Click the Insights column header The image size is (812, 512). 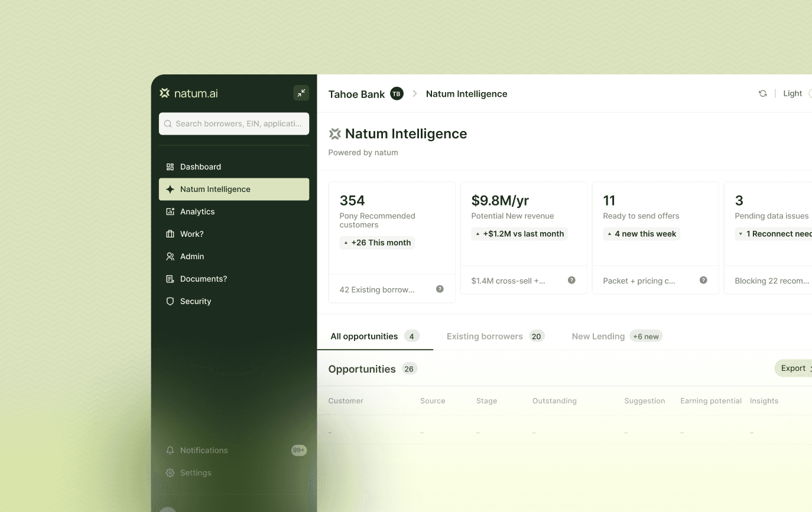tap(764, 401)
